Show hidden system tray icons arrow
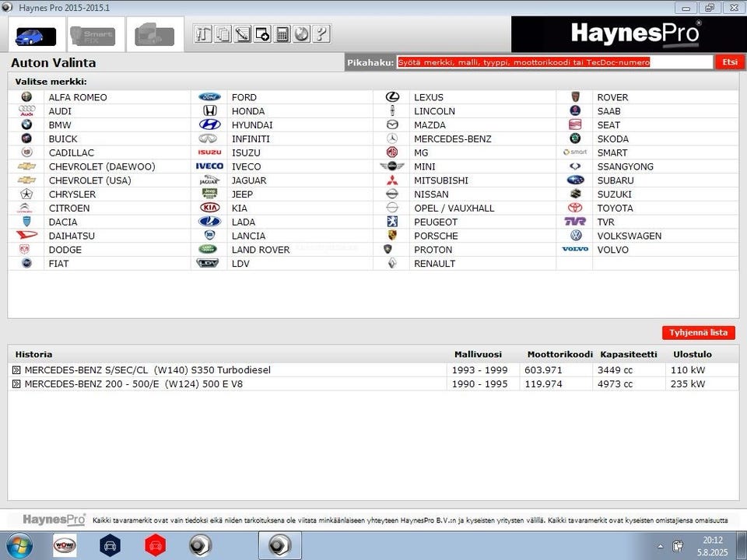747x560 pixels. coord(661,546)
